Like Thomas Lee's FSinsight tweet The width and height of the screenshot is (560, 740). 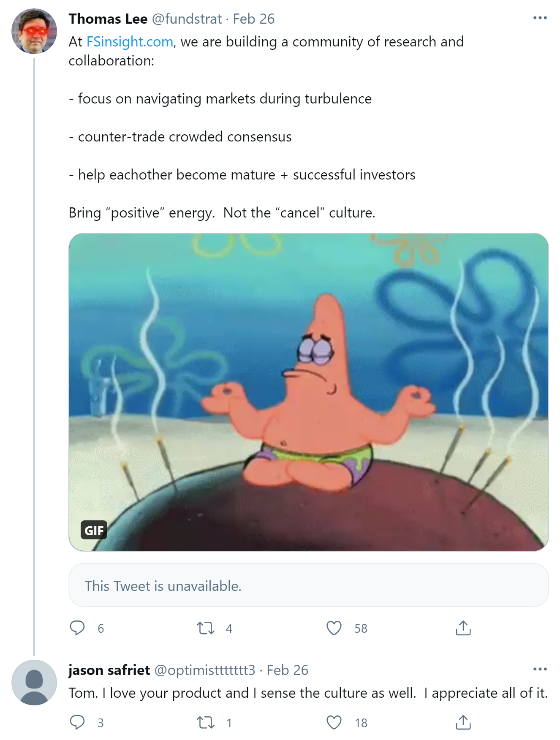(334, 628)
